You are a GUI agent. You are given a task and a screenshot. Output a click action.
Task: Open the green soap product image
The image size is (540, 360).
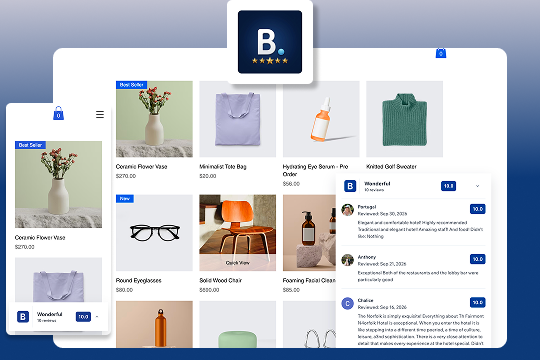[x=238, y=324]
